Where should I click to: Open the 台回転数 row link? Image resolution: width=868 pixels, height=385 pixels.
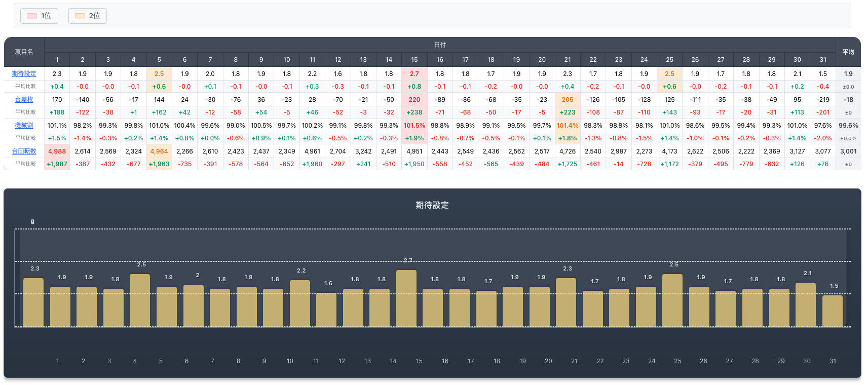click(24, 151)
